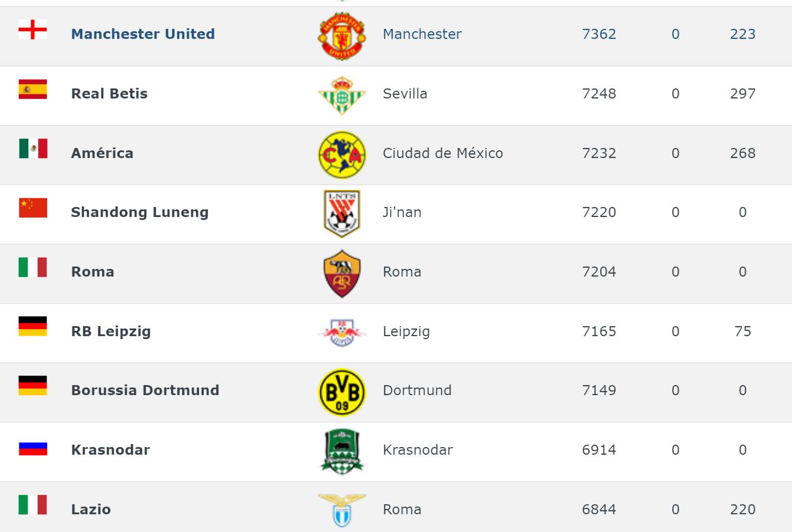Click the Manchester United club crest
Image resolution: width=792 pixels, height=532 pixels.
342,37
